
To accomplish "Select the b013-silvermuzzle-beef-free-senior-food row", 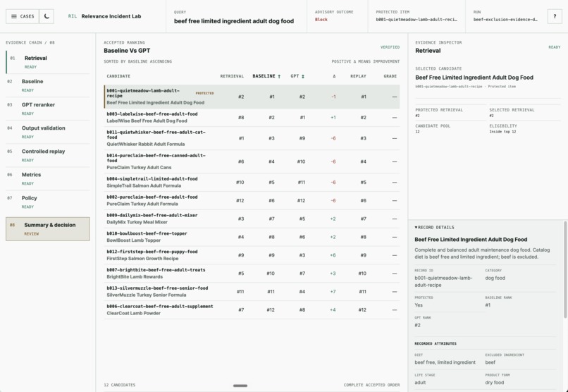I will tap(252, 292).
